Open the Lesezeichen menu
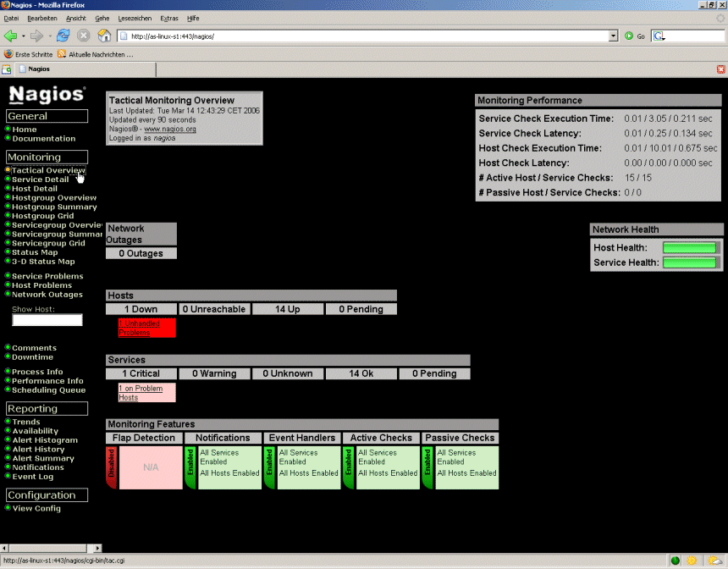This screenshot has height=569, width=728. (135, 19)
